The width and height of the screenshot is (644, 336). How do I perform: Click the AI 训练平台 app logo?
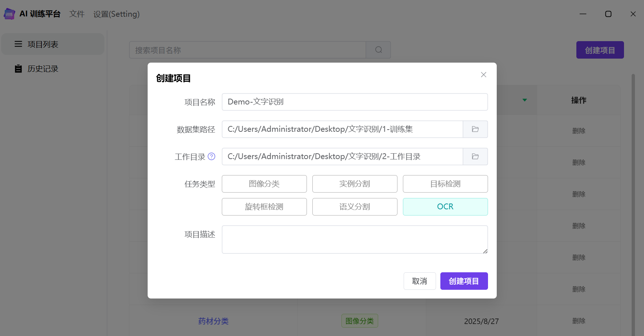coord(9,14)
